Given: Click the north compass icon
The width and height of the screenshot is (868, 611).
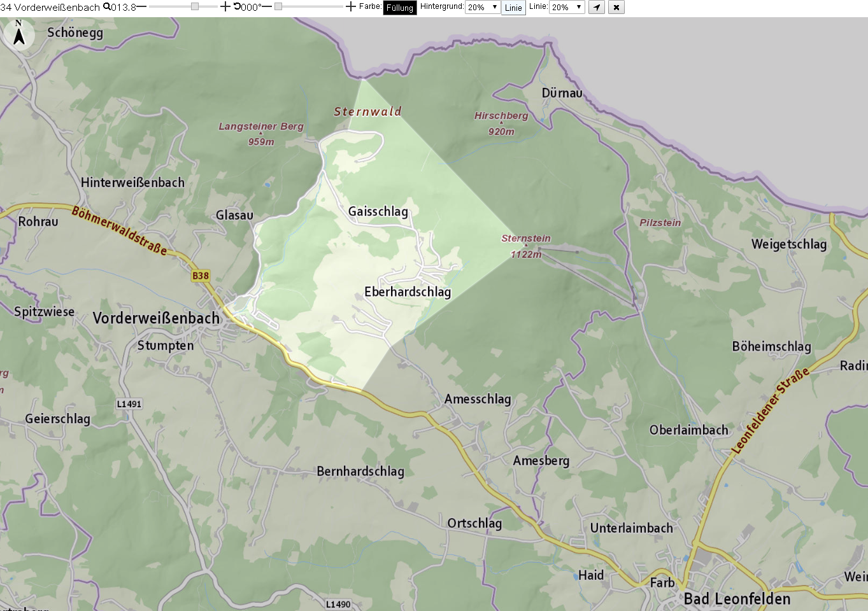Looking at the screenshot, I should coord(19,34).
